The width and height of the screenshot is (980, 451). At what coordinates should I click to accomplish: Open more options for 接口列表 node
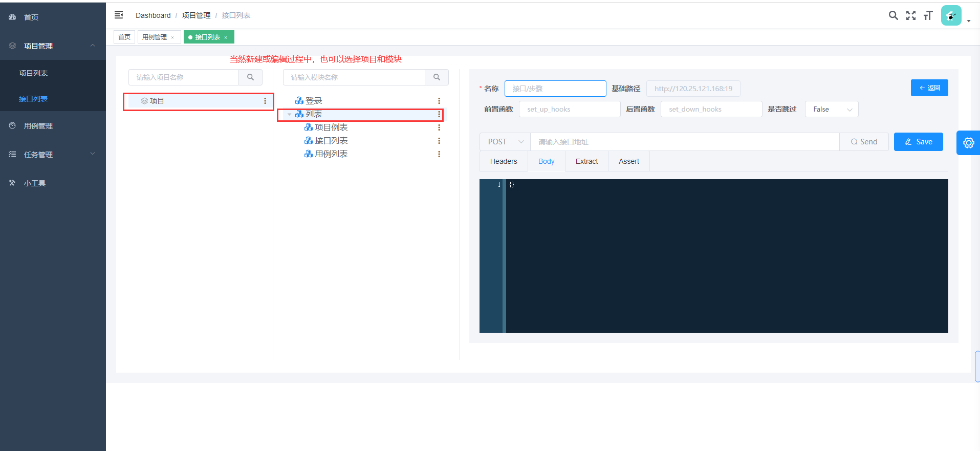tap(439, 141)
